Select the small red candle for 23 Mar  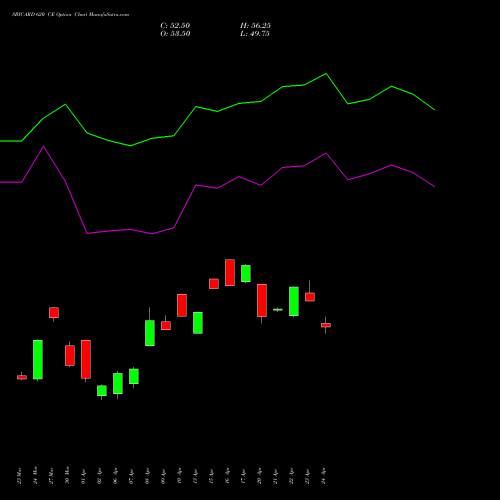tap(22, 377)
